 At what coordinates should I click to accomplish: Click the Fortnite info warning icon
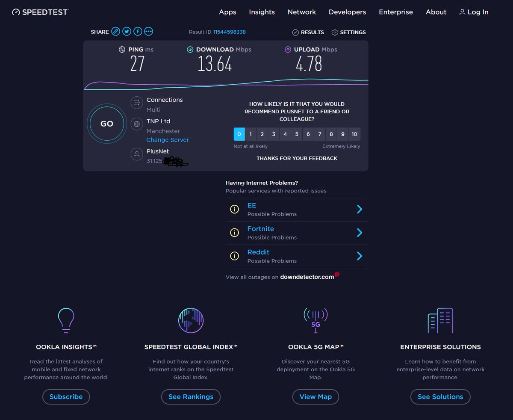234,233
